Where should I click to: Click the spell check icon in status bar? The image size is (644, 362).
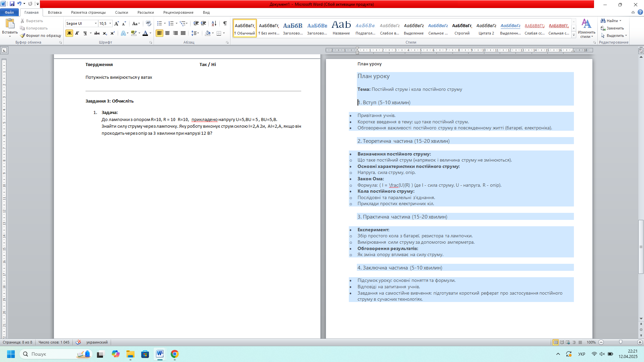78,342
